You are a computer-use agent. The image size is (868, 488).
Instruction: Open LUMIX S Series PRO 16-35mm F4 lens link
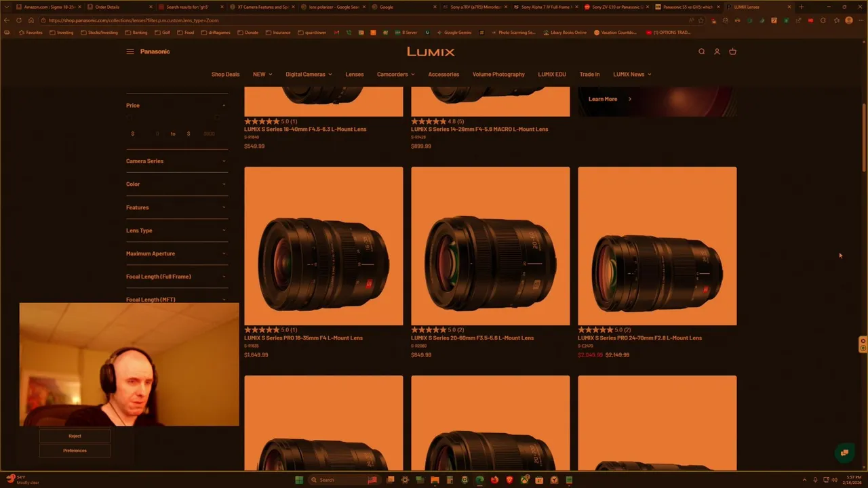click(x=303, y=338)
